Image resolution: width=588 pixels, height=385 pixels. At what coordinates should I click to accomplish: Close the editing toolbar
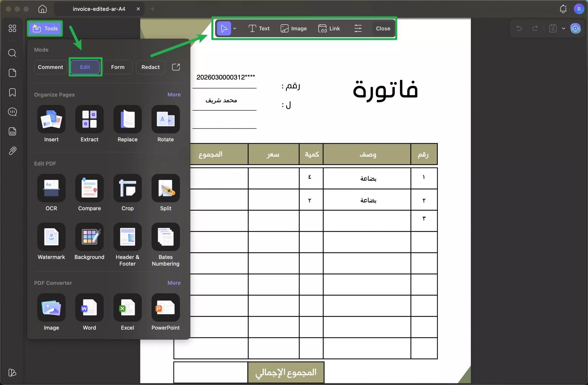[x=383, y=28]
